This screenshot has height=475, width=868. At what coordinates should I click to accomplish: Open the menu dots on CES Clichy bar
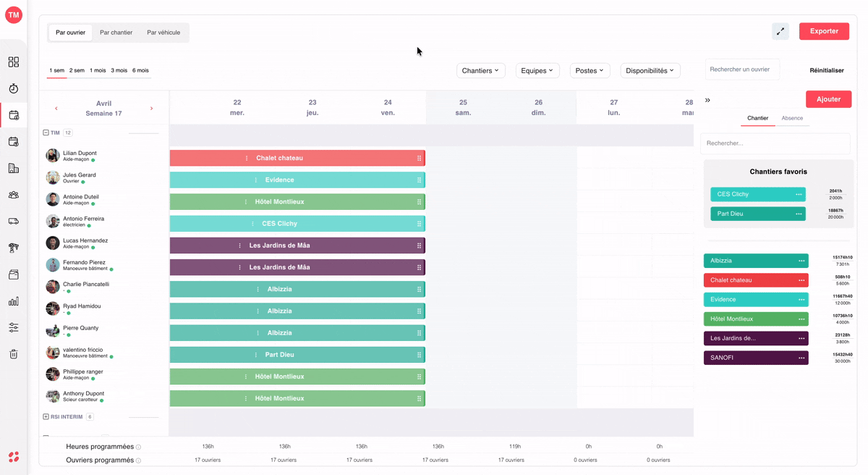[x=252, y=224]
